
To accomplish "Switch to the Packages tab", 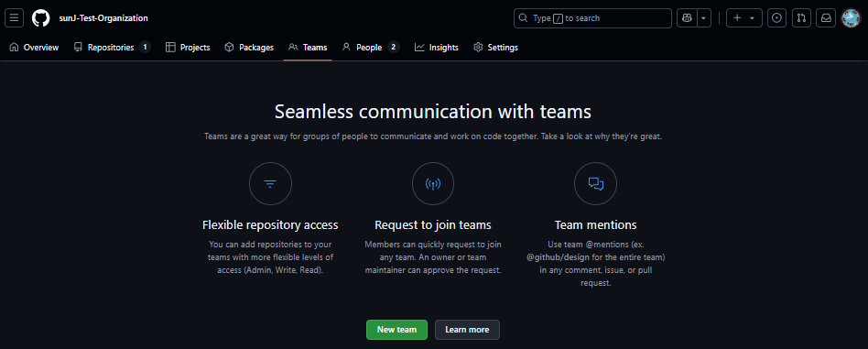I will click(249, 48).
